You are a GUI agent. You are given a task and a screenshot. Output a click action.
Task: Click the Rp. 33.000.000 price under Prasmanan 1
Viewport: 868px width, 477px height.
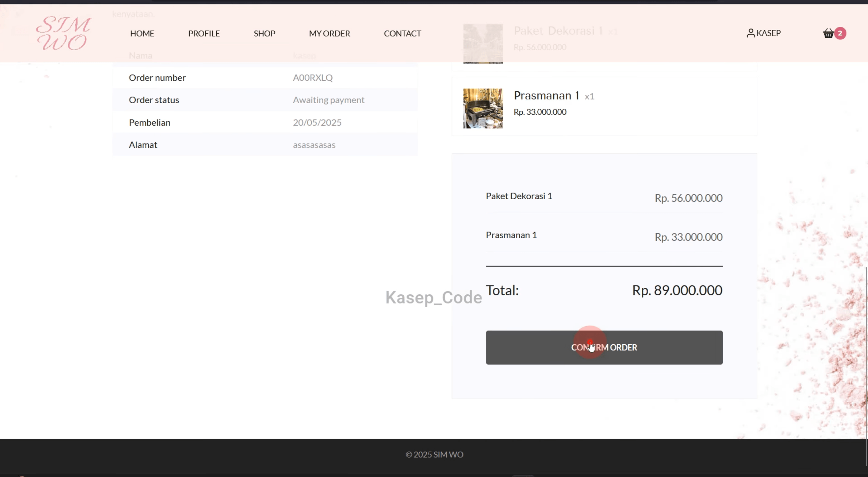tap(540, 112)
